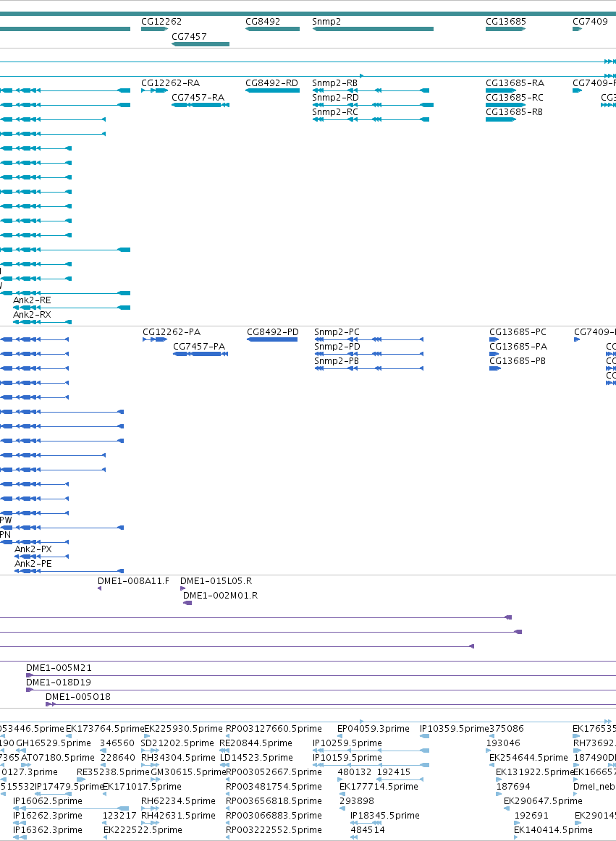Select the CG7409 gene label
616x841 pixels.
[x=590, y=22]
